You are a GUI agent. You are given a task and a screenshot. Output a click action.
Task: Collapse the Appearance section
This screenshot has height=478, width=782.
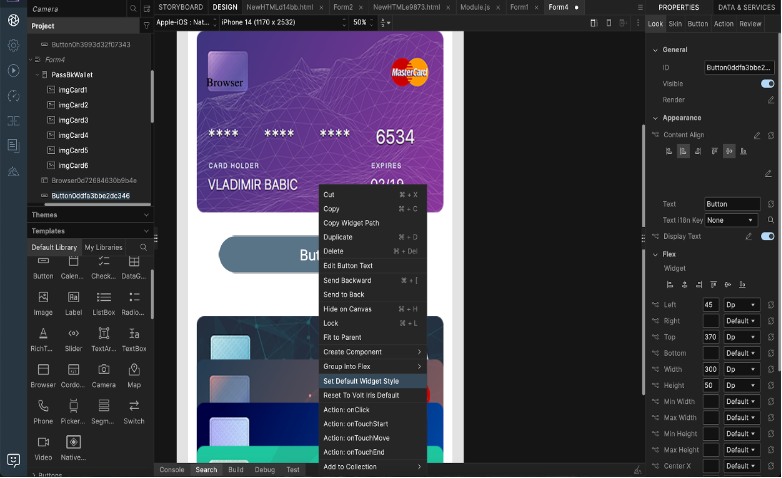coord(655,118)
